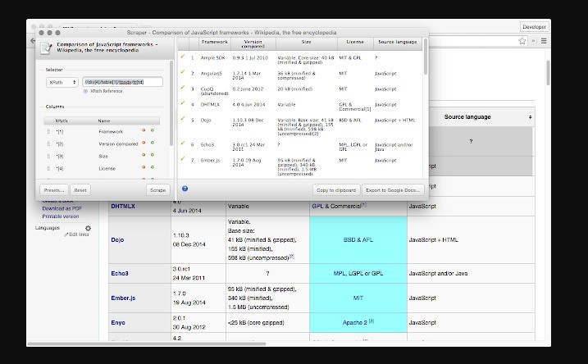Click the checkmark on the Echo3 result row
This screenshot has width=588, height=364.
pyautogui.click(x=183, y=143)
